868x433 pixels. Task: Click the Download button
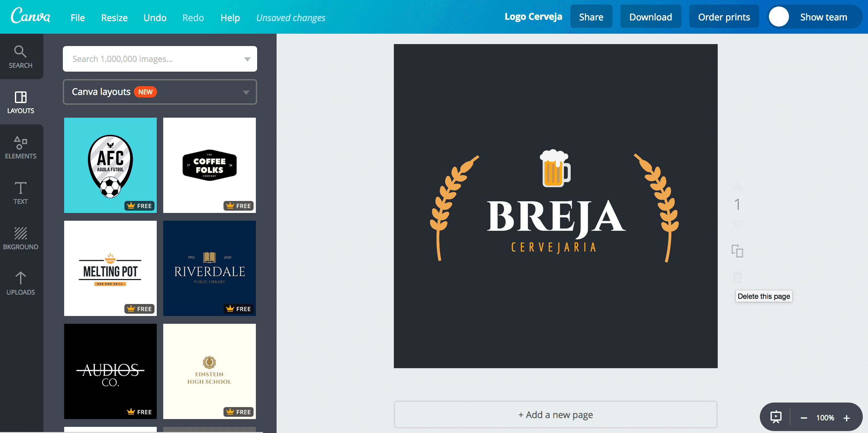(x=650, y=17)
